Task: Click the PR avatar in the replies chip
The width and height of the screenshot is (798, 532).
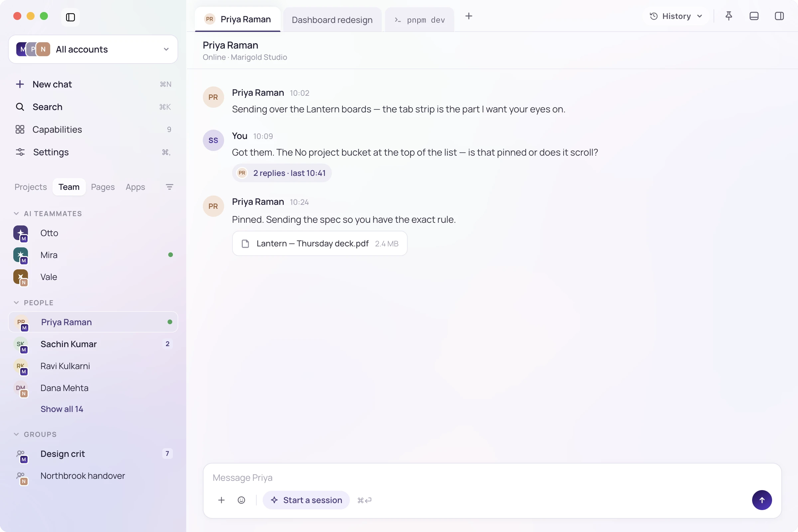Action: (x=242, y=173)
